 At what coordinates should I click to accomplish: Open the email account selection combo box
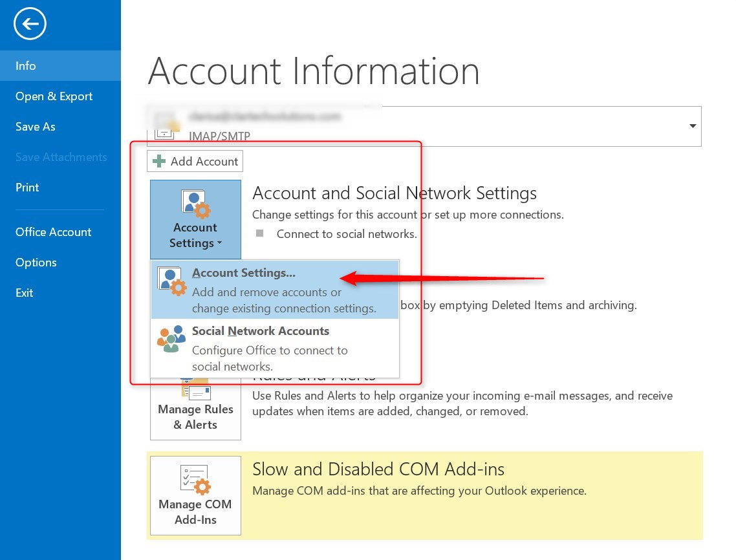692,126
